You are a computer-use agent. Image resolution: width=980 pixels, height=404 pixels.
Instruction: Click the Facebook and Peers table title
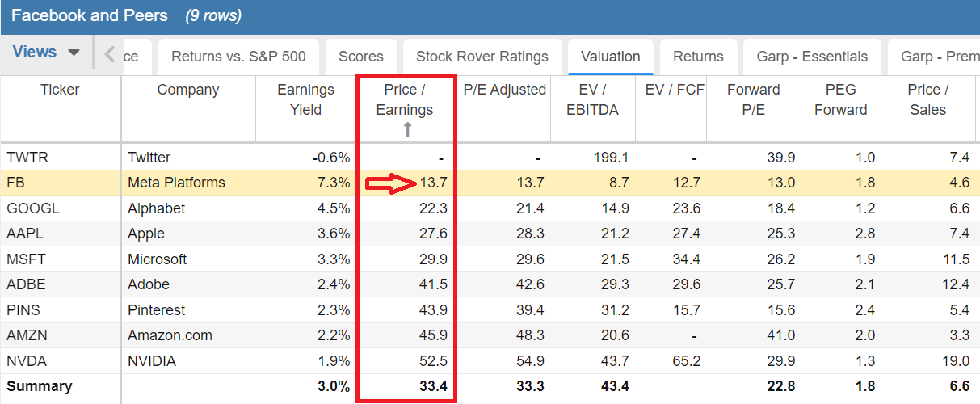[x=90, y=15]
